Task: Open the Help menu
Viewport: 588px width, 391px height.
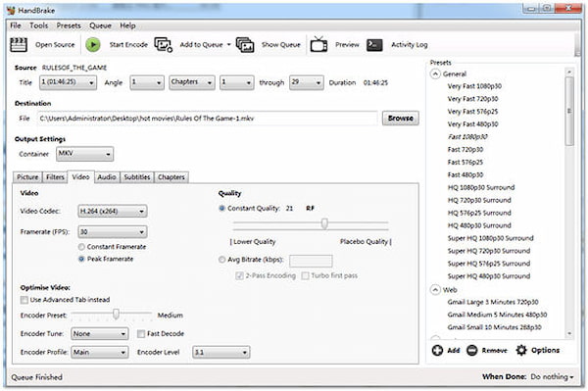Action: click(x=127, y=25)
